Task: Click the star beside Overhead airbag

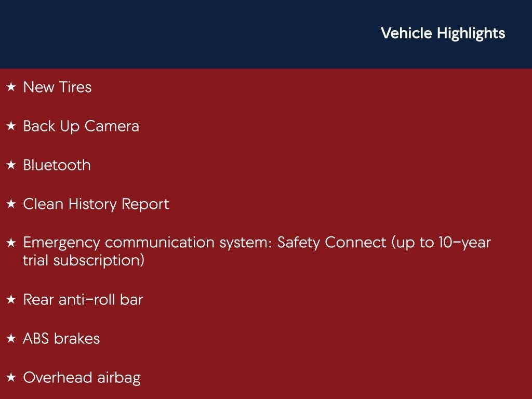Action: (x=11, y=378)
